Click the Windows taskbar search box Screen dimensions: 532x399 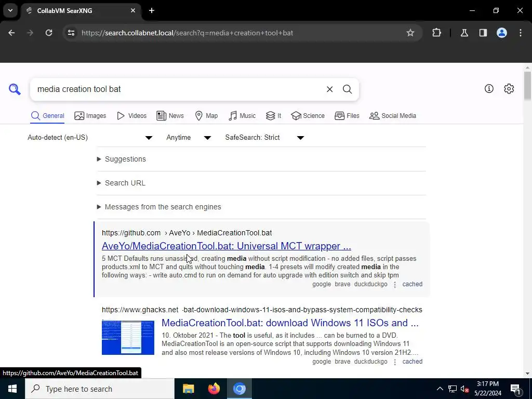pyautogui.click(x=100, y=389)
